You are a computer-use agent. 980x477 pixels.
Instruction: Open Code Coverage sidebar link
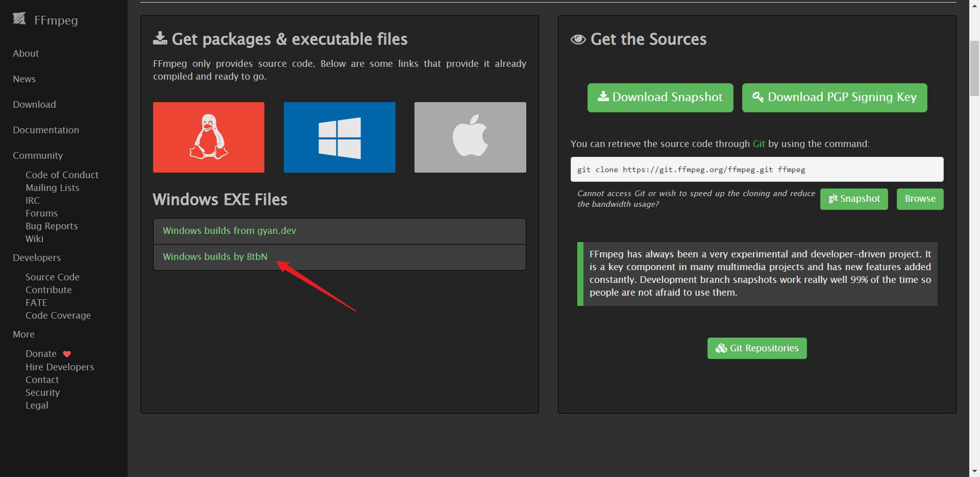[x=58, y=316]
